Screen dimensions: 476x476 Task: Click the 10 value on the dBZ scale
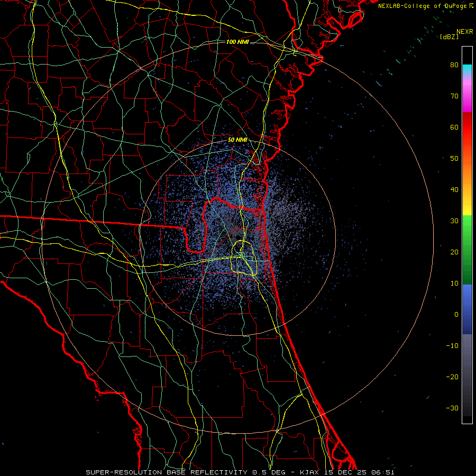(x=454, y=283)
